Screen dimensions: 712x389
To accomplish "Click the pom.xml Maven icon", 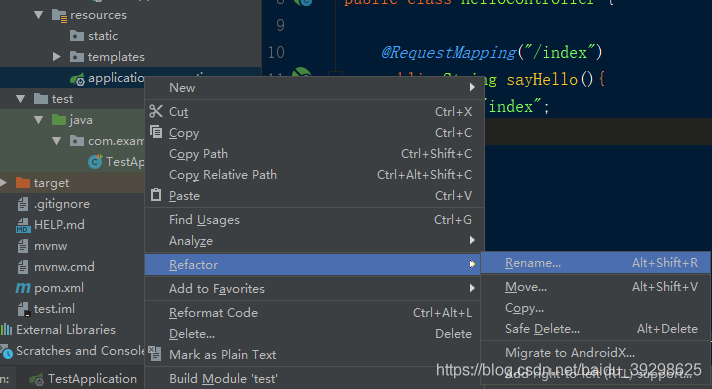I will [x=23, y=288].
